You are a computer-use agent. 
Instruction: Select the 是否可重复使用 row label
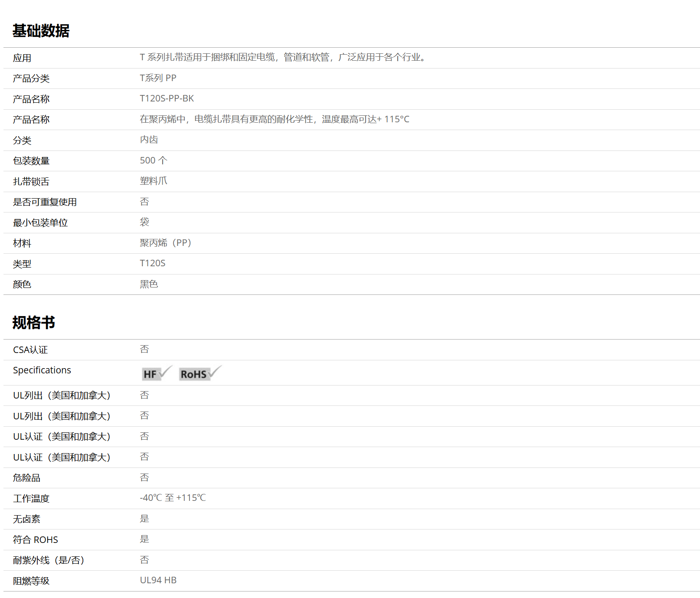point(45,202)
